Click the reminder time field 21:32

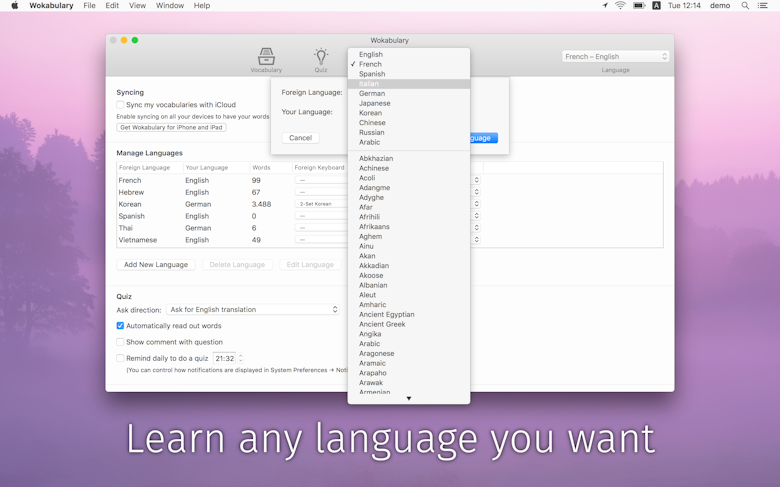tap(225, 358)
